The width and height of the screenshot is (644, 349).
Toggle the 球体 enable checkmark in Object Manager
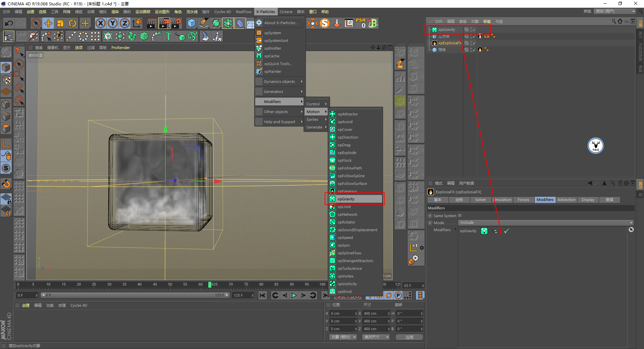tap(474, 50)
